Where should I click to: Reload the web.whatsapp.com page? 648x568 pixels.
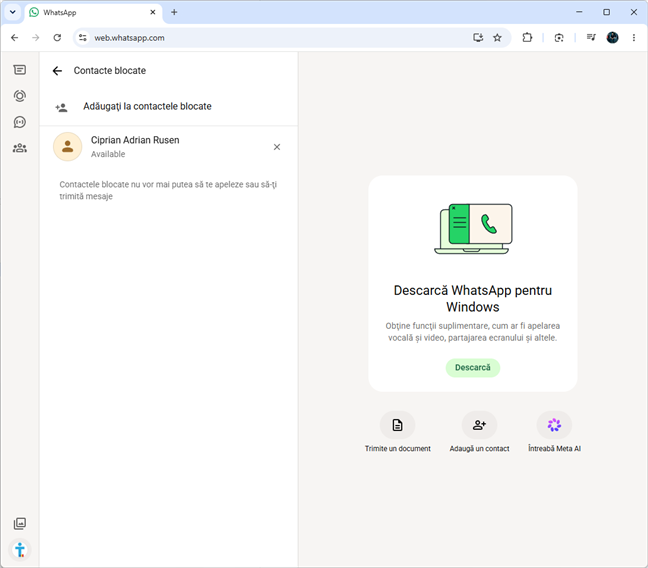tap(57, 38)
